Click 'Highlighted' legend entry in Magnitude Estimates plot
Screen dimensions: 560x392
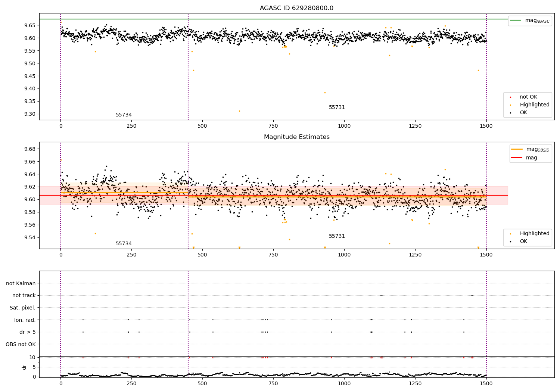[530, 234]
